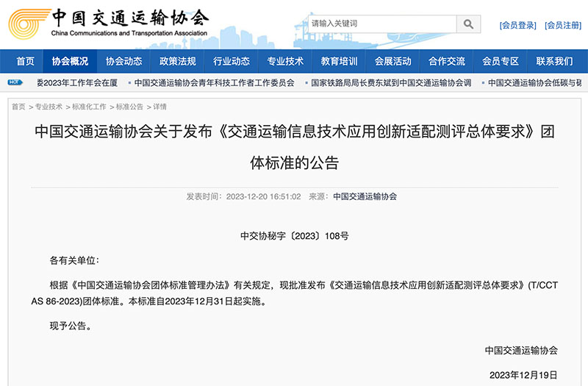Click the search magnifier icon
Image resolution: width=588 pixels, height=386 pixels.
(468, 24)
